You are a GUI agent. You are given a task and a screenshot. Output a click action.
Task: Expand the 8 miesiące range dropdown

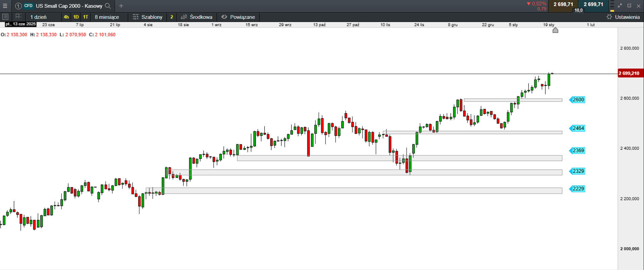107,17
